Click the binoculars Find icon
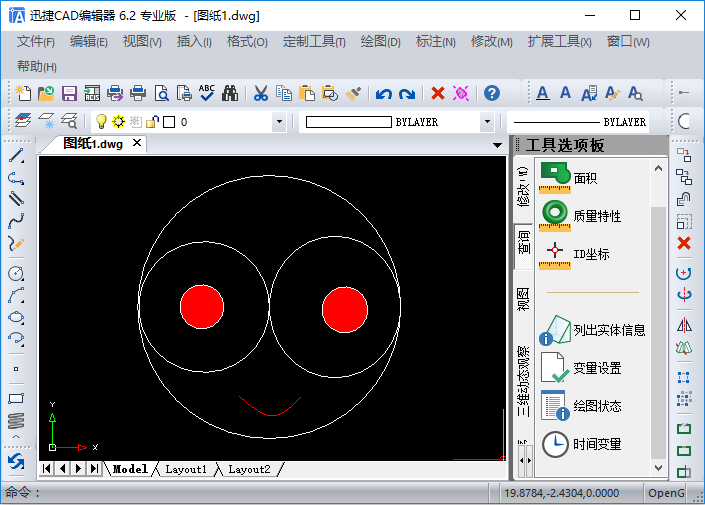 [230, 94]
